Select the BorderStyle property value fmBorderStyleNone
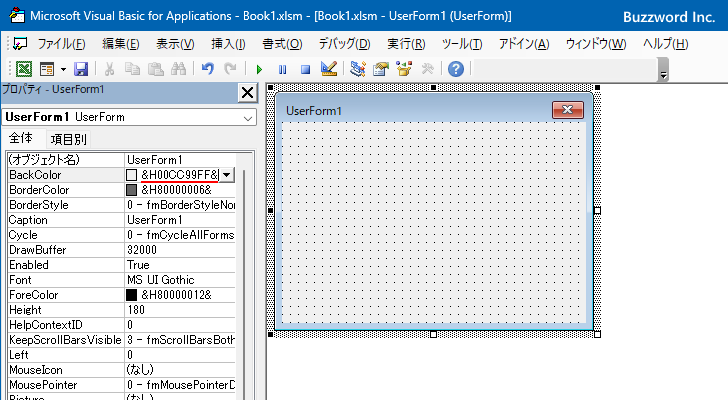Image resolution: width=728 pixels, height=400 pixels. pyautogui.click(x=180, y=205)
